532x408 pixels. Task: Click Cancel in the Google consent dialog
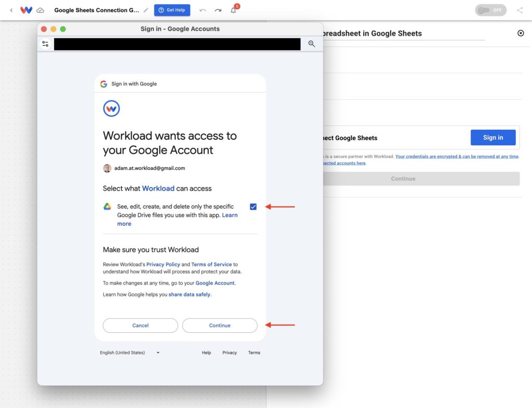click(x=140, y=325)
